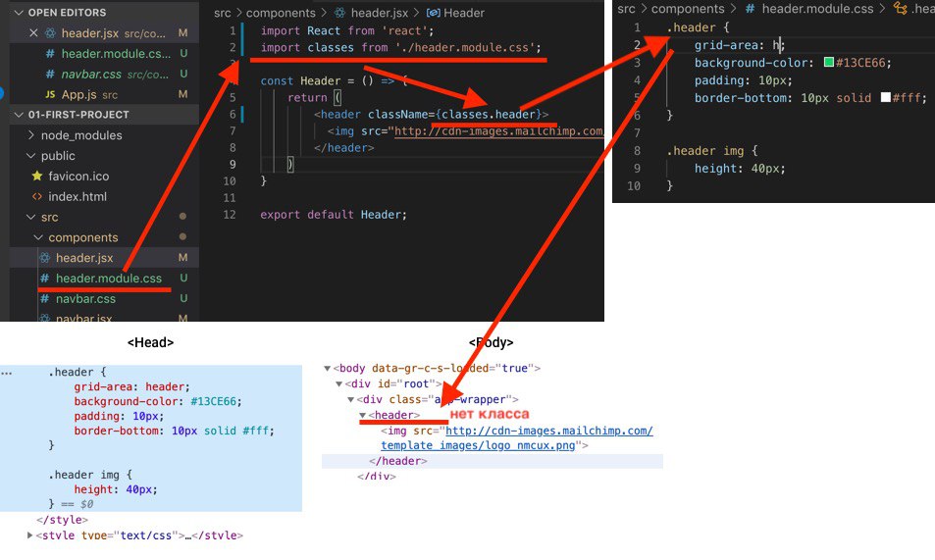Click the React icon of header.jsx in components folder
Image resolution: width=935 pixels, height=560 pixels.
pos(45,258)
